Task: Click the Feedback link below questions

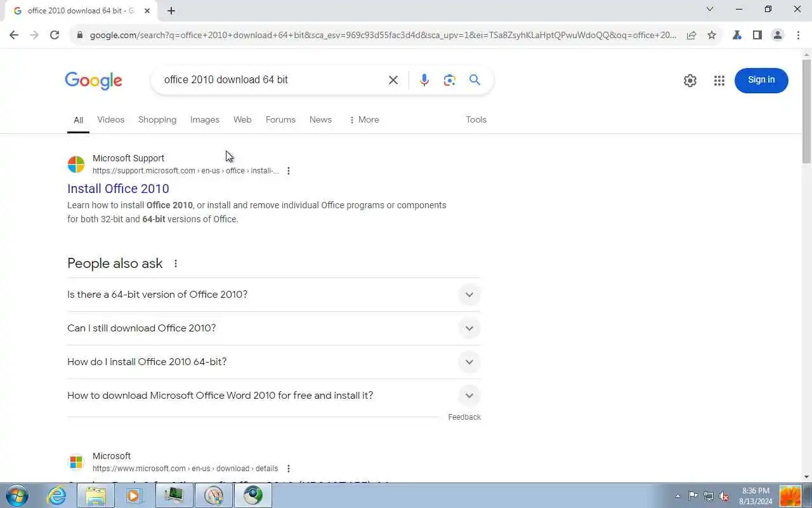Action: [464, 417]
